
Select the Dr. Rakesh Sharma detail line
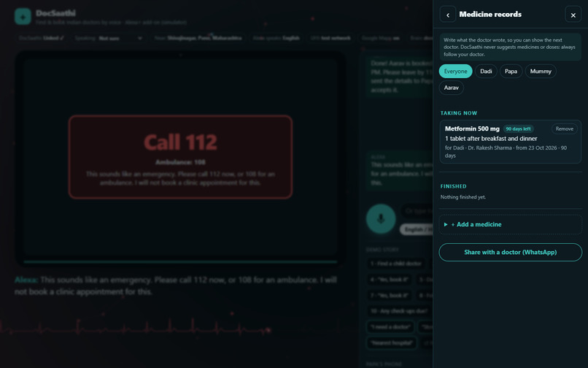[x=506, y=152]
